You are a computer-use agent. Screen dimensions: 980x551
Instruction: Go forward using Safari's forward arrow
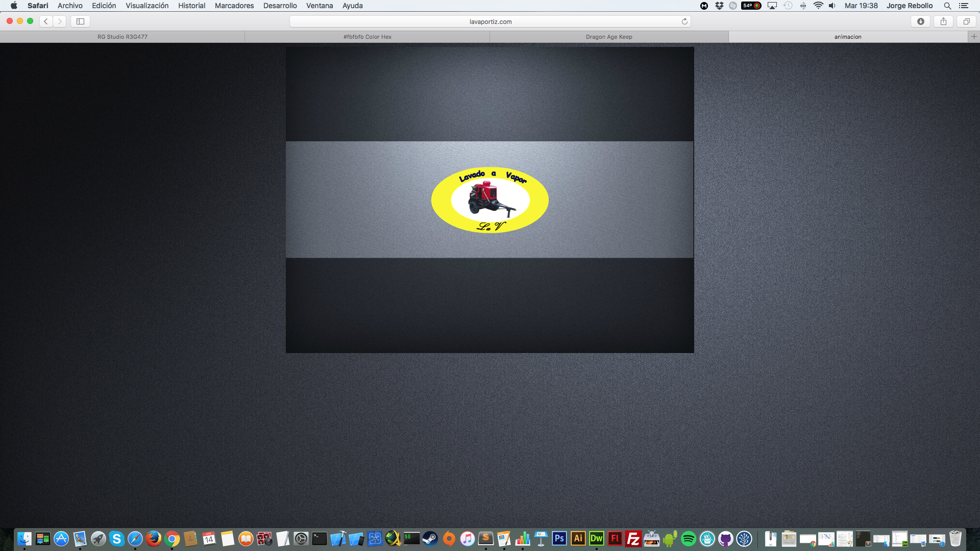60,21
